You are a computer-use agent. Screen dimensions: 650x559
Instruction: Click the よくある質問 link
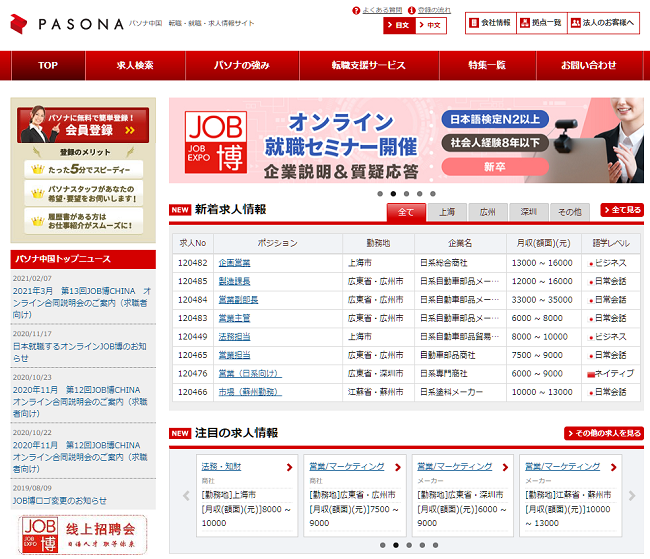pos(382,10)
